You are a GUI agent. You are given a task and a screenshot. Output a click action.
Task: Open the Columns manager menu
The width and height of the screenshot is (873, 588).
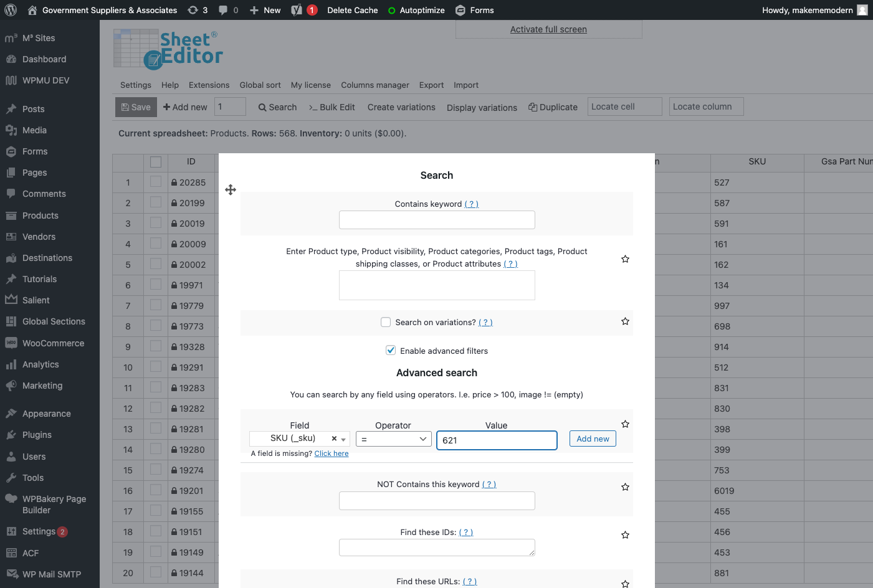(x=375, y=85)
